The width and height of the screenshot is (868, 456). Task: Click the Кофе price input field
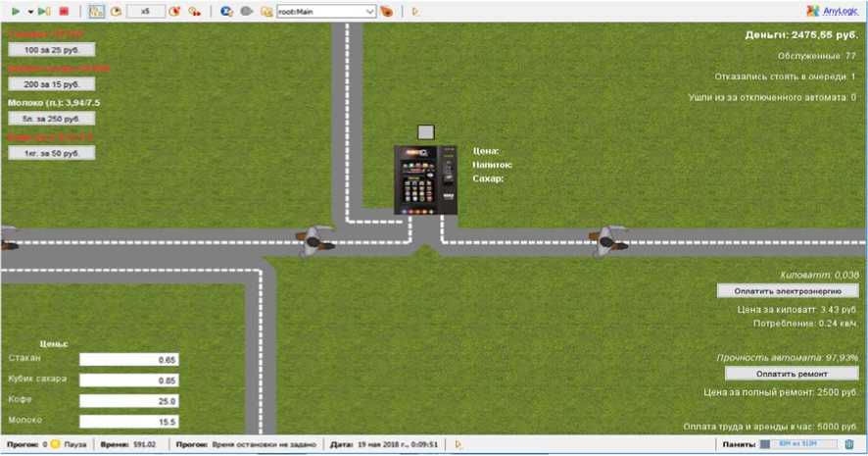point(129,400)
